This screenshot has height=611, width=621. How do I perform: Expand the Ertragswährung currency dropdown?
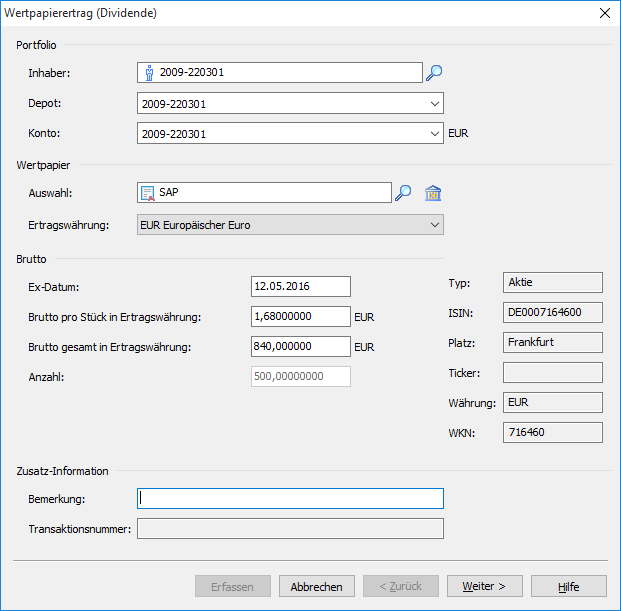pos(434,225)
